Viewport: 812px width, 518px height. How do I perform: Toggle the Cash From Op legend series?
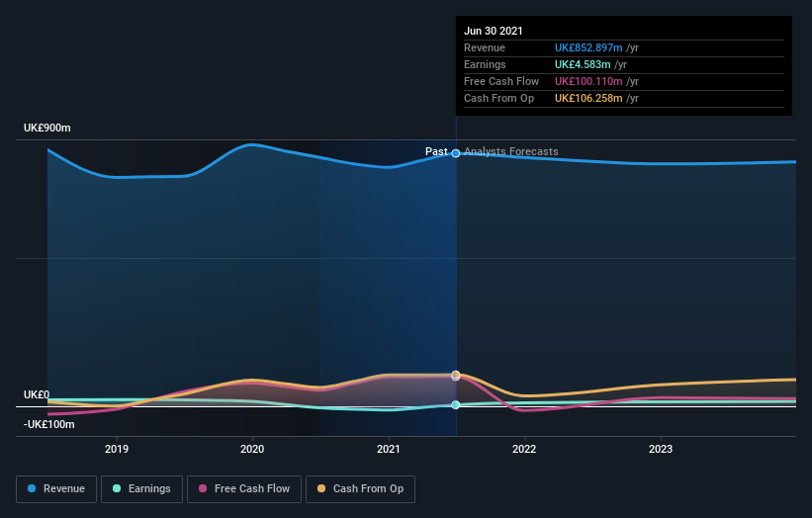360,489
